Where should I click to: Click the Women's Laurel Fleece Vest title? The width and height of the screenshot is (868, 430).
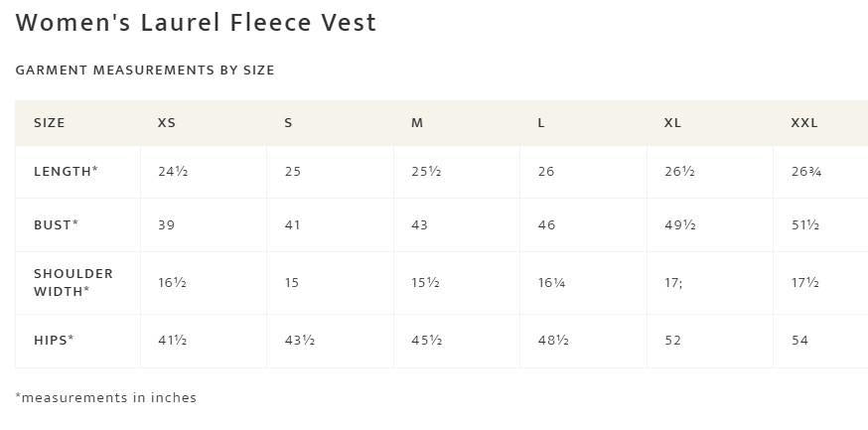tap(196, 23)
